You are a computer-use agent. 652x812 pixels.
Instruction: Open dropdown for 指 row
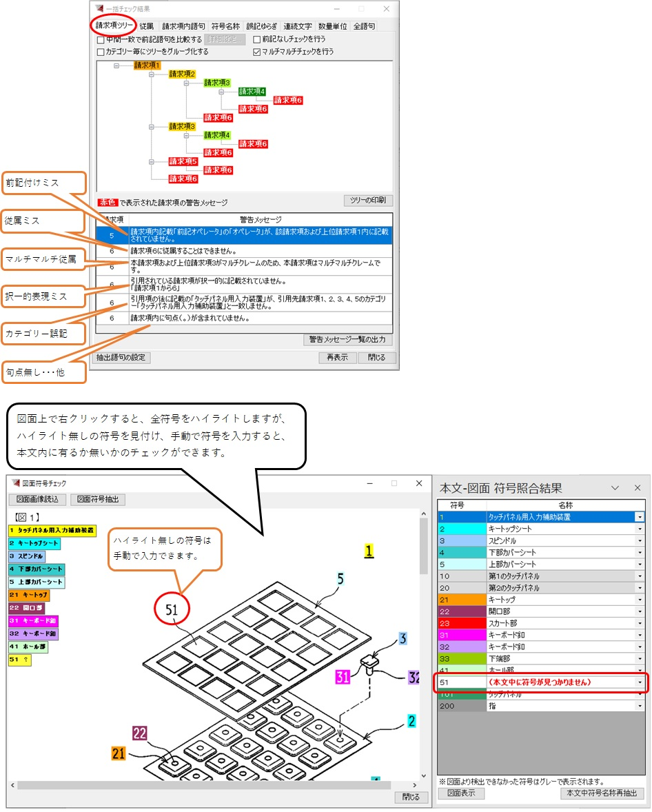(x=640, y=706)
